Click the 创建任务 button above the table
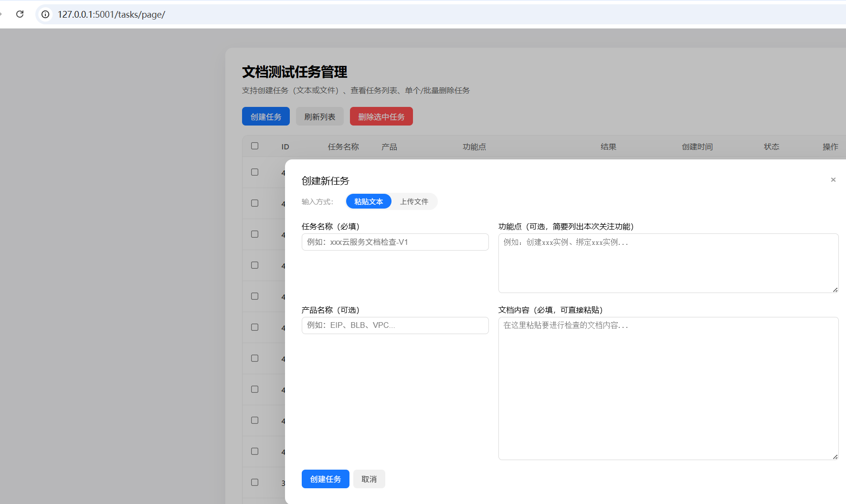The height and width of the screenshot is (504, 846). pos(266,116)
